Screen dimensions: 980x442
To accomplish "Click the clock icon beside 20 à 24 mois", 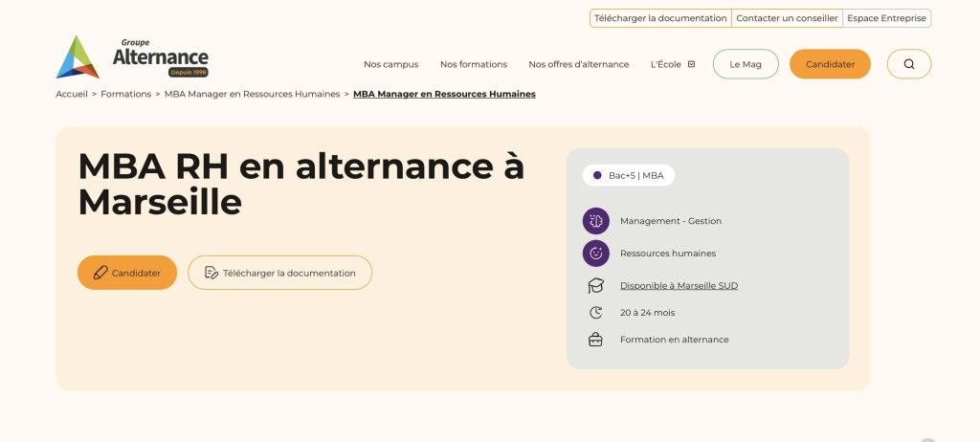I will click(595, 313).
